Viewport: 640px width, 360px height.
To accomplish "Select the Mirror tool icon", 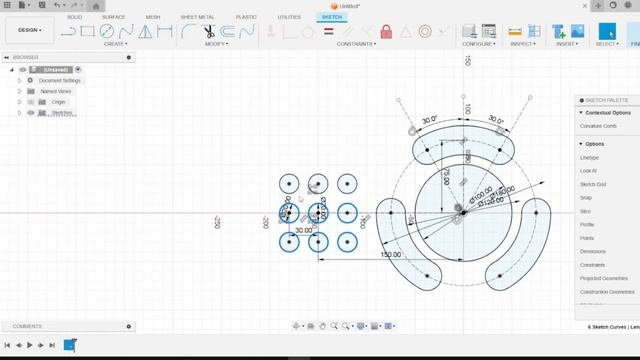I will click(145, 31).
